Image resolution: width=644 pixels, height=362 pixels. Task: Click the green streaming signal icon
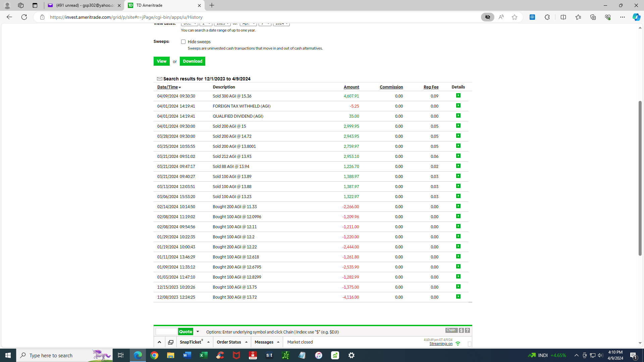pyautogui.click(x=458, y=344)
